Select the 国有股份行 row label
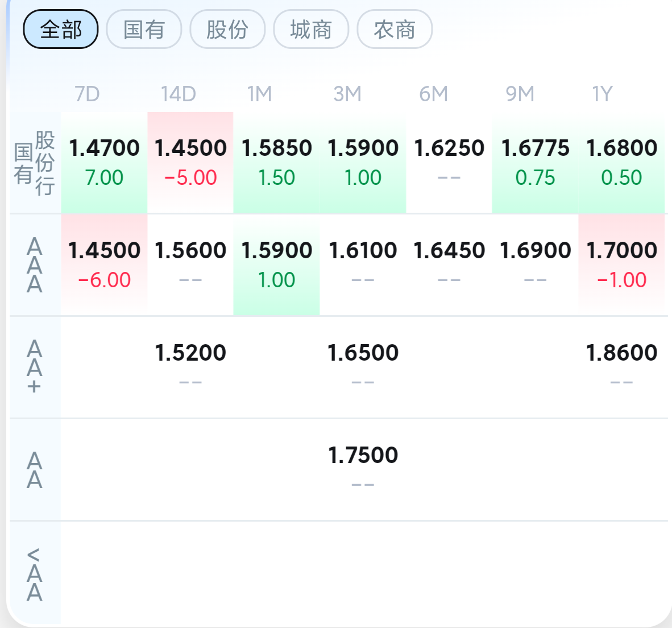672x628 pixels. 35,163
